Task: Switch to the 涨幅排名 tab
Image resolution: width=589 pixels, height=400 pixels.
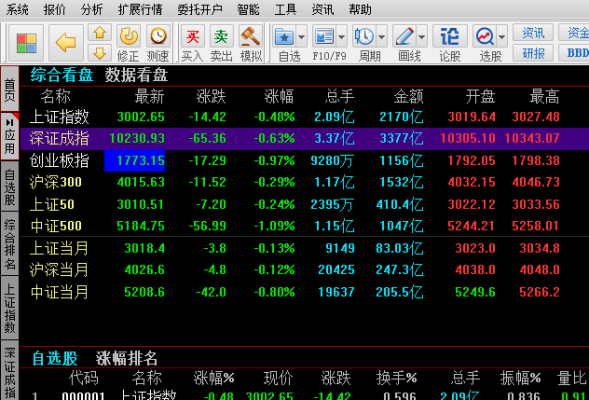Action: click(127, 358)
